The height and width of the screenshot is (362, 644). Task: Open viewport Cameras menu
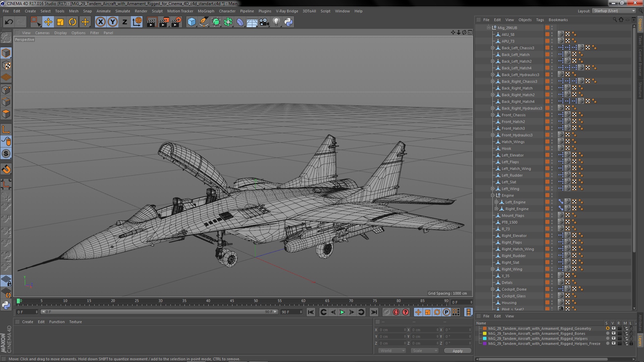click(x=42, y=33)
